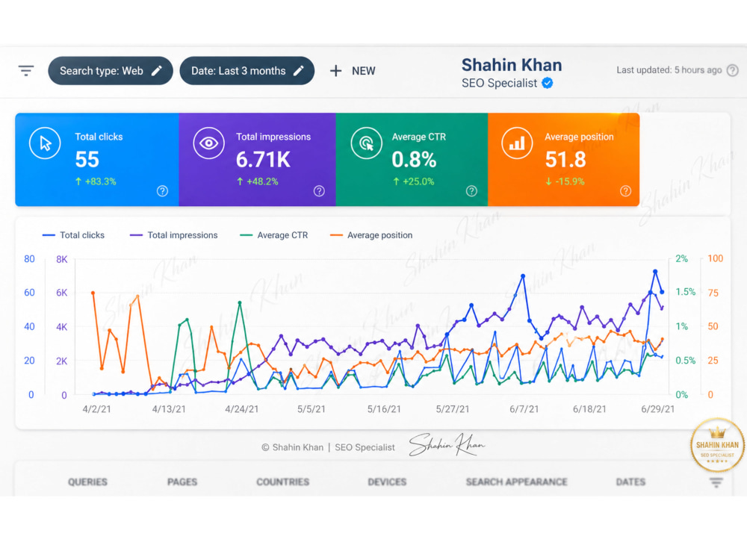Click the Average CTR legend entry
The height and width of the screenshot is (560, 747).
click(x=274, y=235)
